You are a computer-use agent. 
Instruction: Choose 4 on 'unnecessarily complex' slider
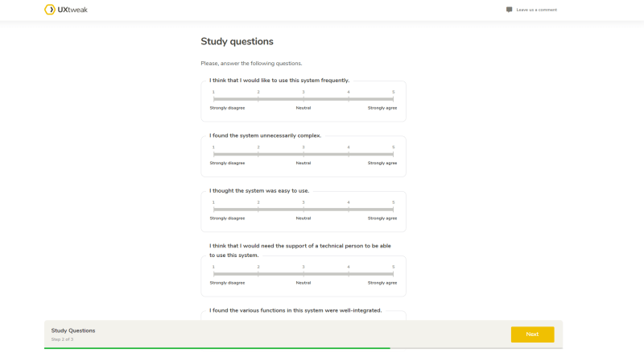(x=349, y=154)
